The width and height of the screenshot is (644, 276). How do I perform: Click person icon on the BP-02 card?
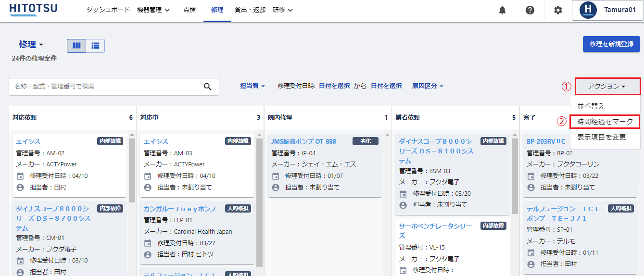[531, 188]
